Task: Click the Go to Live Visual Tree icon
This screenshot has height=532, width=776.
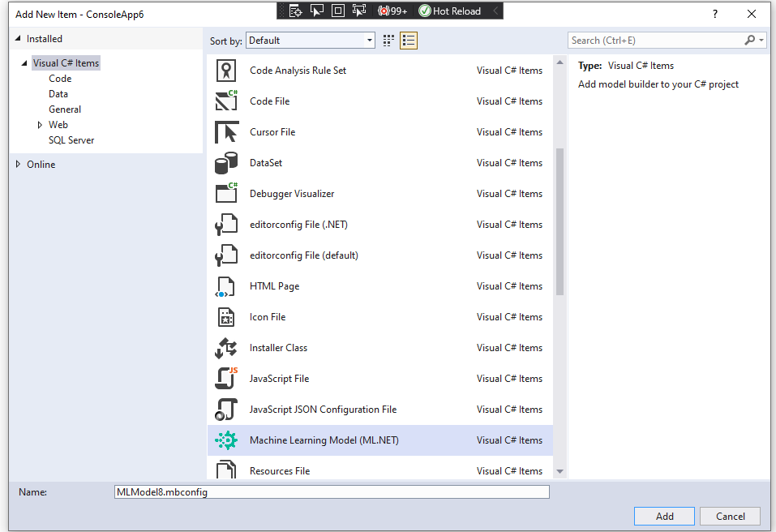Action: pos(294,11)
